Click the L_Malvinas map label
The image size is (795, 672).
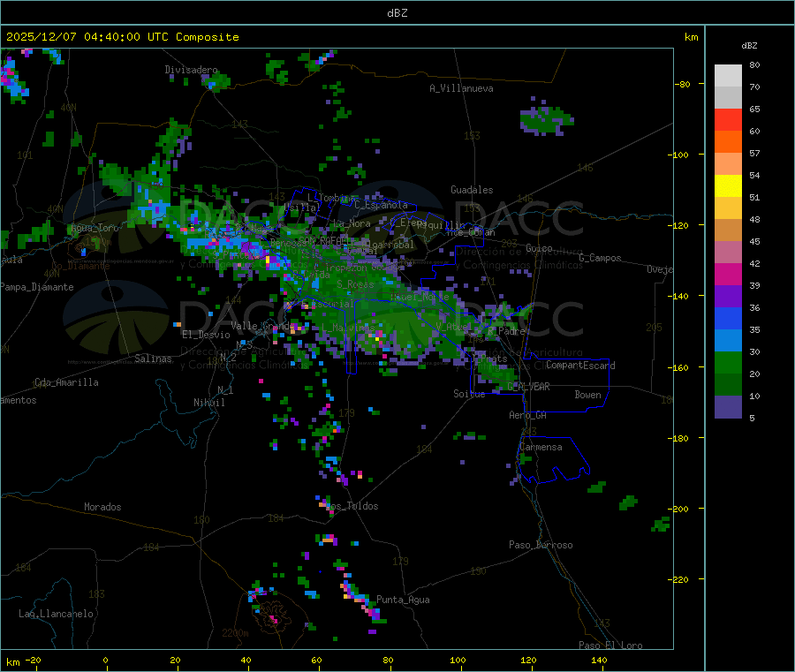click(347, 328)
